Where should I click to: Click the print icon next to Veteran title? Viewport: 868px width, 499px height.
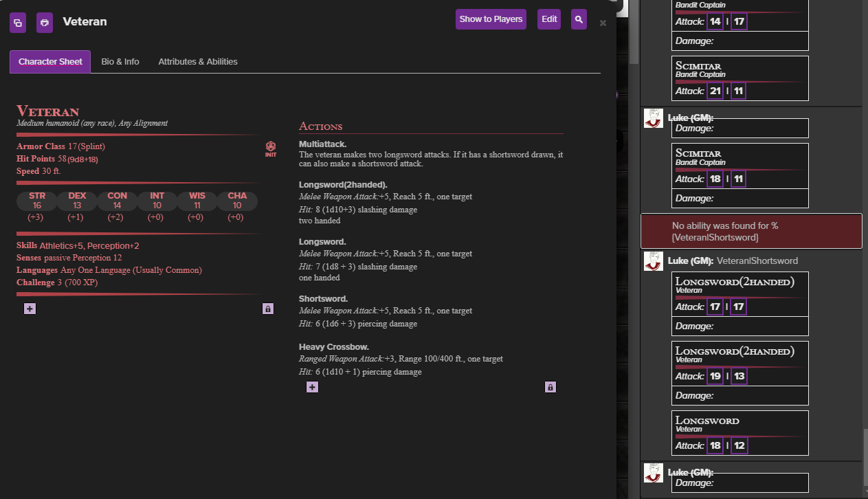(45, 23)
